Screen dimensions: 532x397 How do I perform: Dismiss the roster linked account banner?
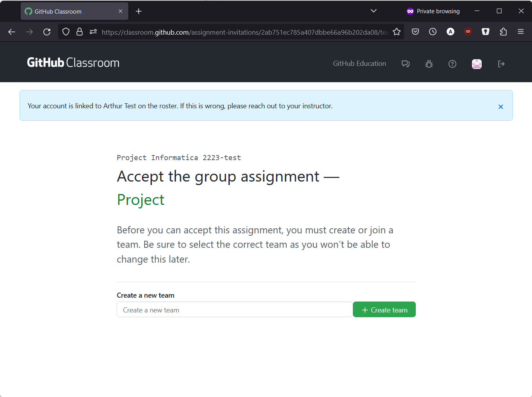coord(501,107)
